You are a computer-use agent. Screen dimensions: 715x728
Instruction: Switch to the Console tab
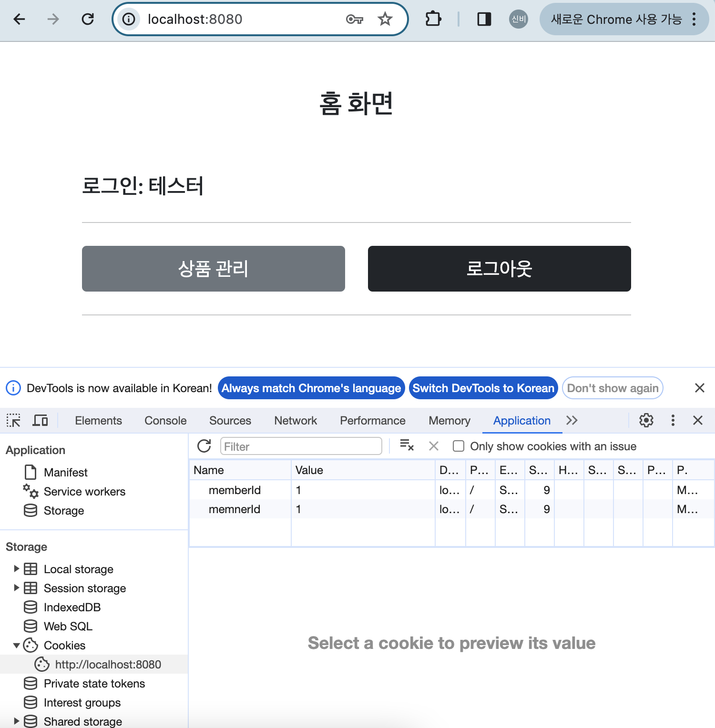pyautogui.click(x=165, y=421)
